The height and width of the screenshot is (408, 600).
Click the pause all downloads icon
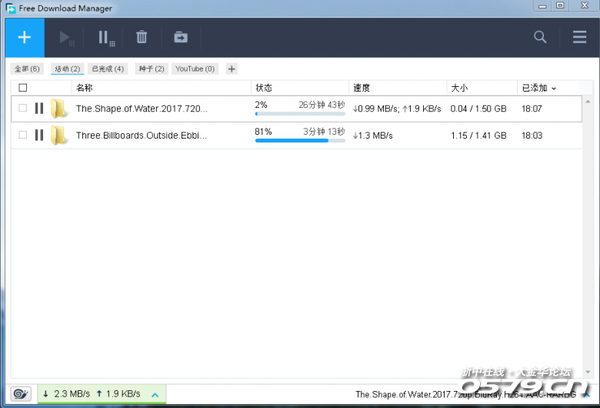[x=103, y=38]
